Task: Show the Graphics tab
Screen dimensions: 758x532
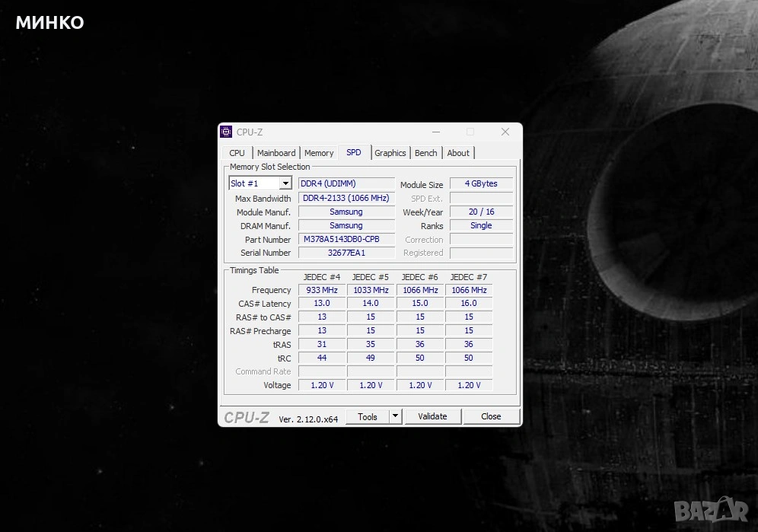Action: 390,153
